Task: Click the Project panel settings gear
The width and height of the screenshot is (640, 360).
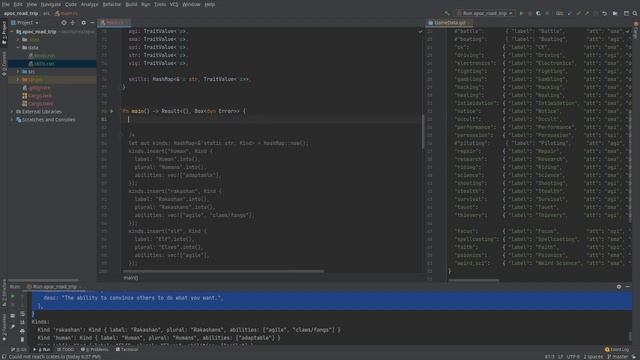Action: [x=84, y=23]
